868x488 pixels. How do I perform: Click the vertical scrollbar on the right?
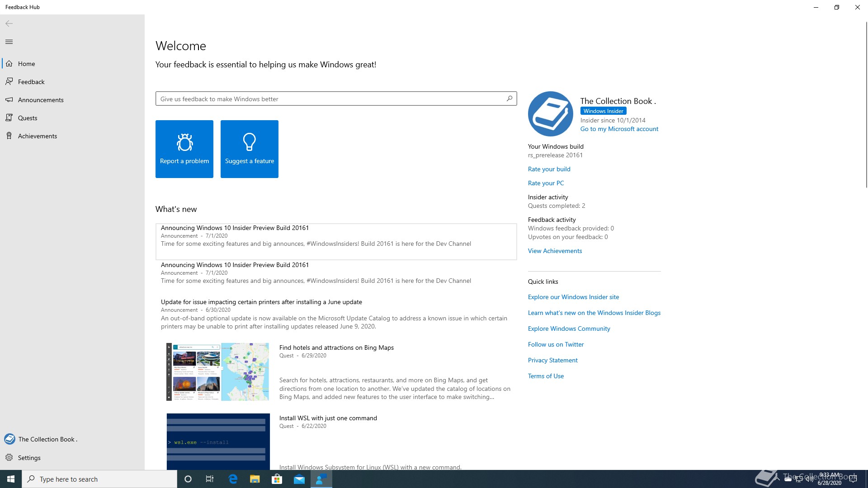[x=866, y=104]
